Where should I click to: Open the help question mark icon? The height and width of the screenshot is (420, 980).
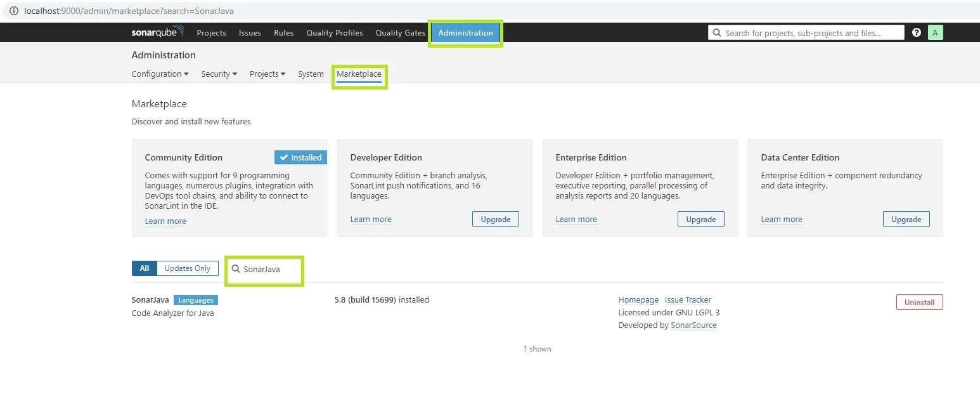(x=917, y=32)
